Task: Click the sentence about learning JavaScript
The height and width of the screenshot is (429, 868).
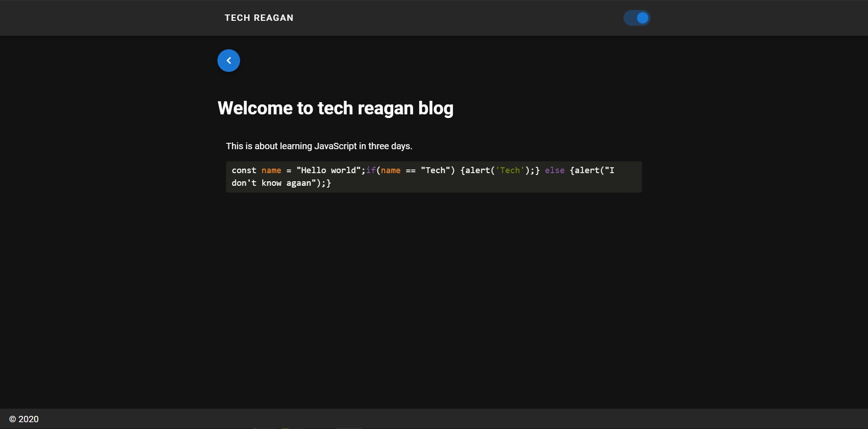Action: click(319, 146)
